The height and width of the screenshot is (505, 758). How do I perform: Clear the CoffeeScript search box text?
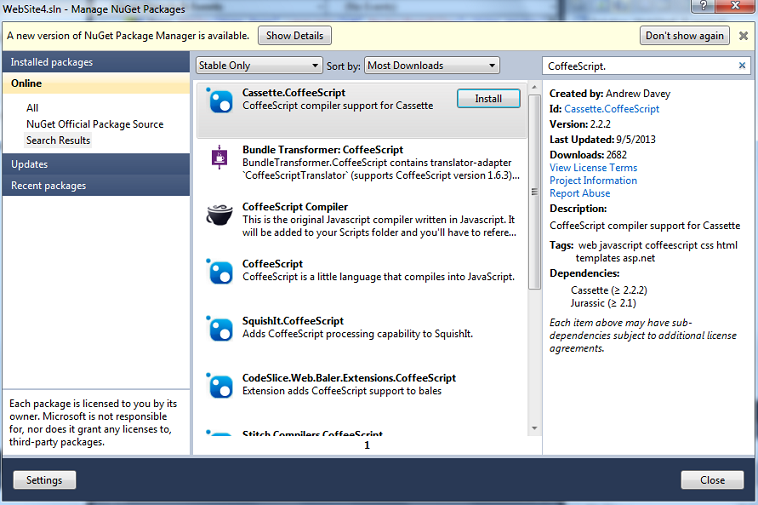[x=742, y=65]
